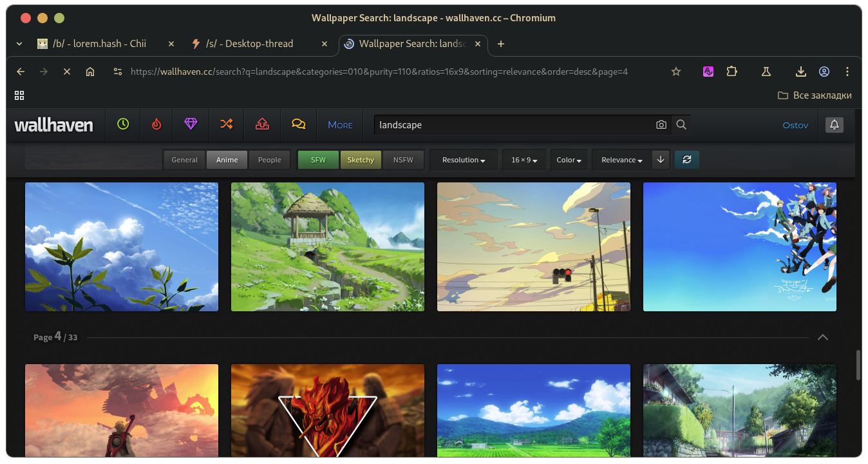Jump to top with the Page 4 chevron
The width and height of the screenshot is (868, 464).
point(822,337)
